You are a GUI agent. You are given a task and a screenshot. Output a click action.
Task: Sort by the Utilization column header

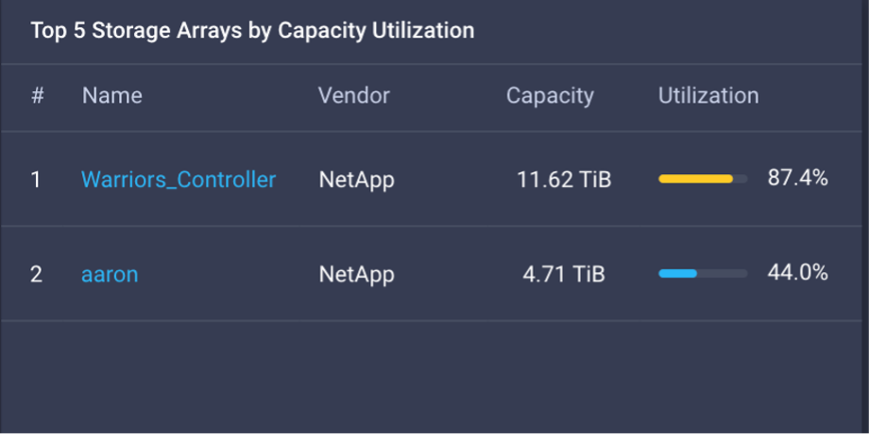click(x=708, y=96)
